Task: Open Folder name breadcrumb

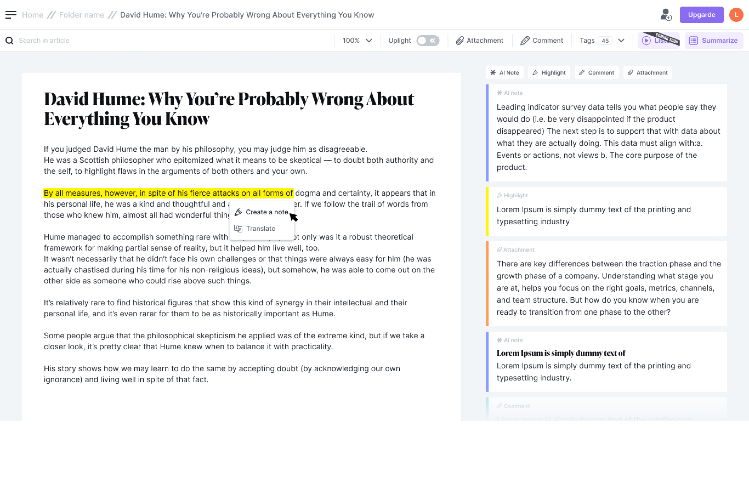Action: click(82, 15)
